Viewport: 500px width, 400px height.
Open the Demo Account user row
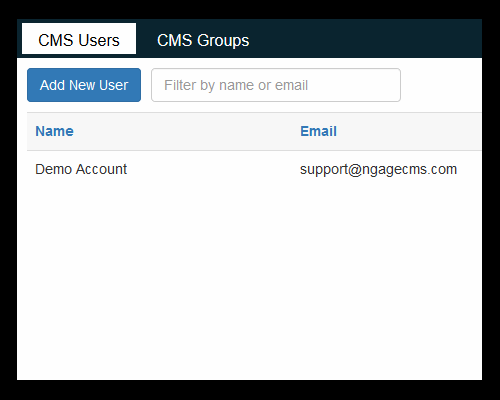pyautogui.click(x=254, y=169)
